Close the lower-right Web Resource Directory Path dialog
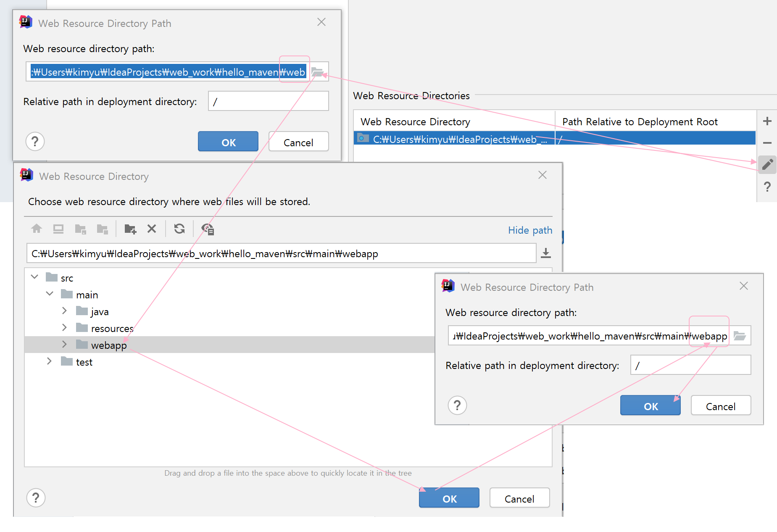 (x=744, y=286)
